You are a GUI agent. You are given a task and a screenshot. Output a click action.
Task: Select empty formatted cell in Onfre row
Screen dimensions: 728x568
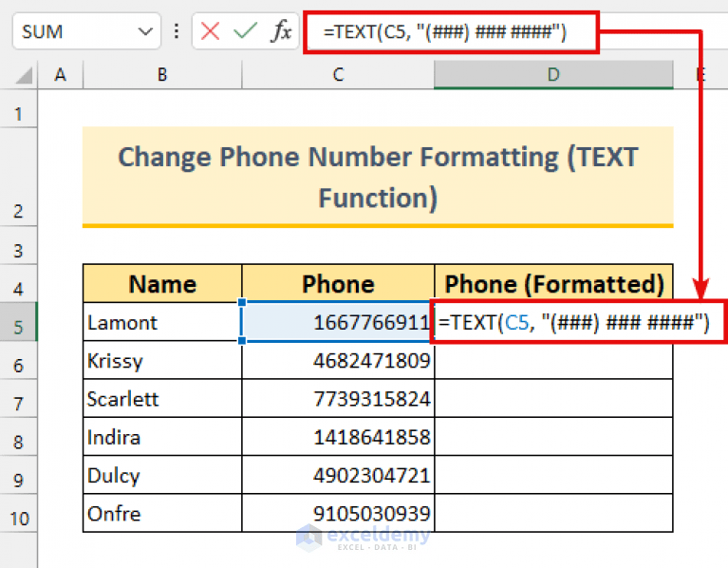pyautogui.click(x=553, y=513)
